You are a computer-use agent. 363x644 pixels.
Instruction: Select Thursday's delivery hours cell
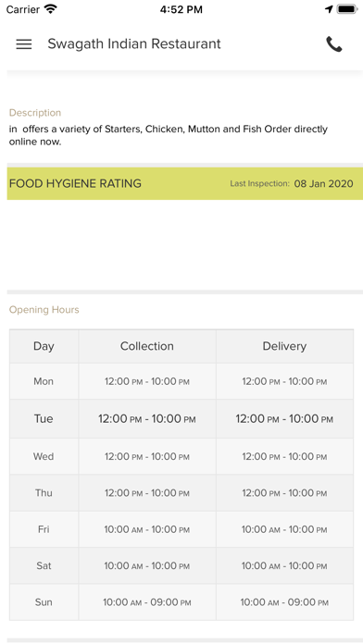tap(284, 493)
